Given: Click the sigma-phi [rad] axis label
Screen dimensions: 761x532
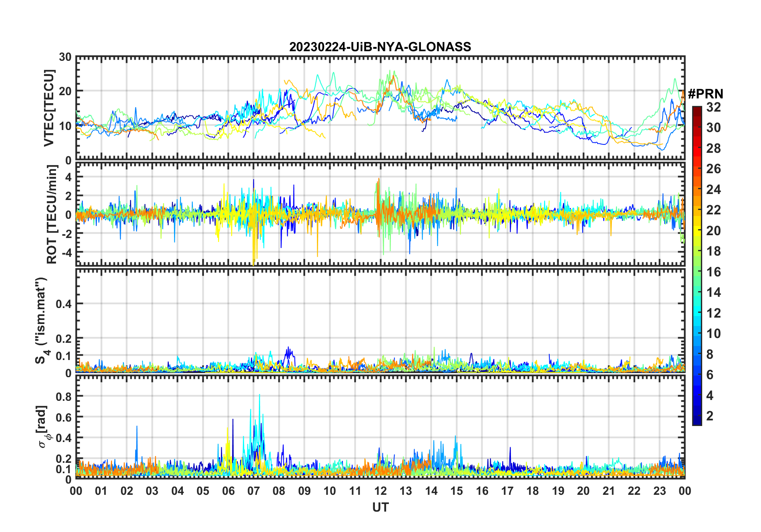Looking at the screenshot, I should tap(44, 427).
